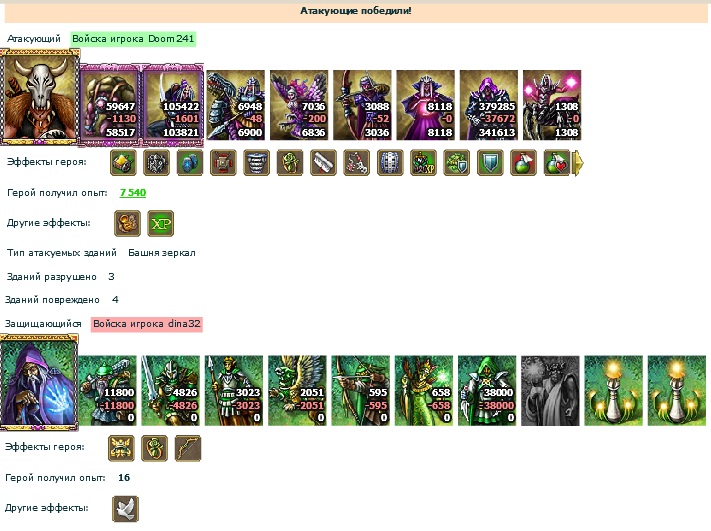The height and width of the screenshot is (531, 711).
Task: Click the golden crown effect icon of defender
Action: point(121,448)
